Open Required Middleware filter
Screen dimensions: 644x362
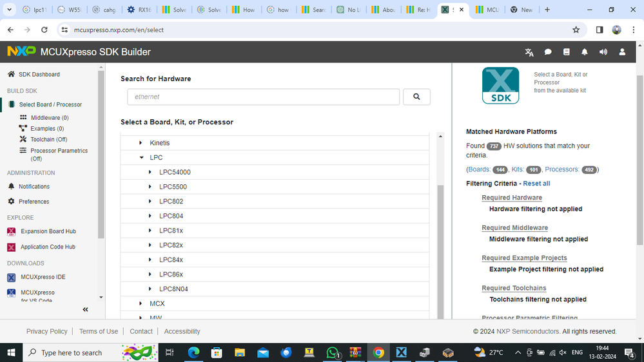pyautogui.click(x=514, y=228)
